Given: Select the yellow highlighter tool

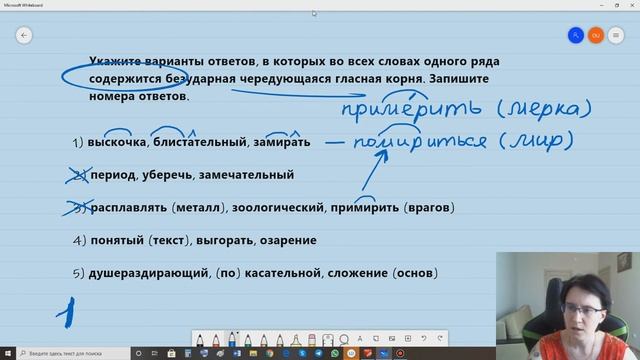Looking at the screenshot, I should (296, 340).
